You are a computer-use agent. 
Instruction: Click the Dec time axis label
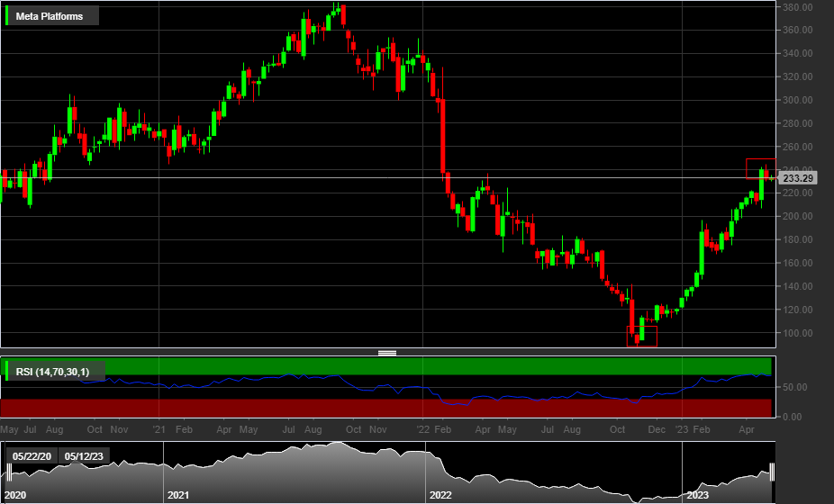657,429
